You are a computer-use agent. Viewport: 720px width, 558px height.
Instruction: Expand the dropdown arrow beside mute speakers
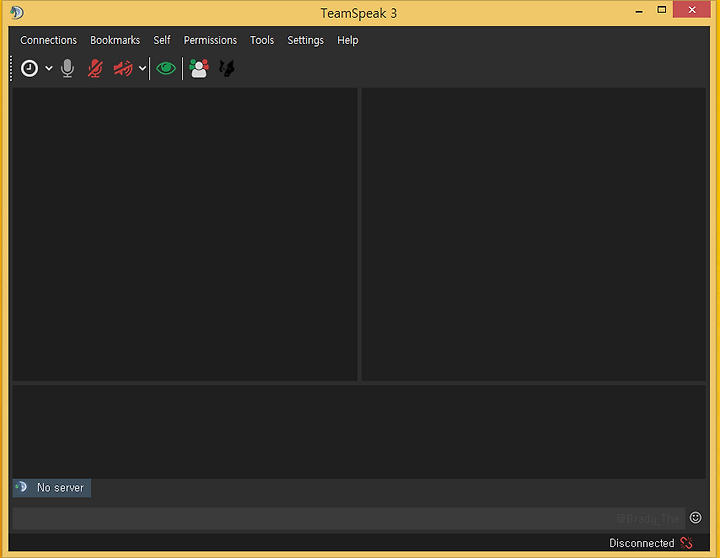tap(142, 68)
